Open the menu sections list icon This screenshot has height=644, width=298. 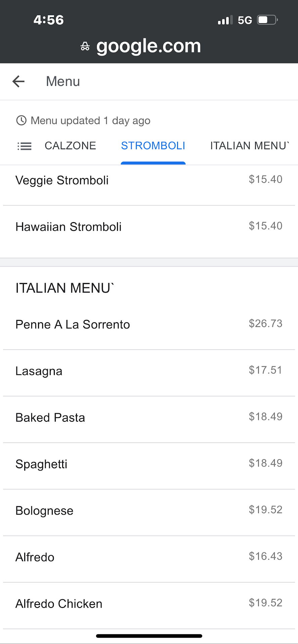(x=24, y=146)
